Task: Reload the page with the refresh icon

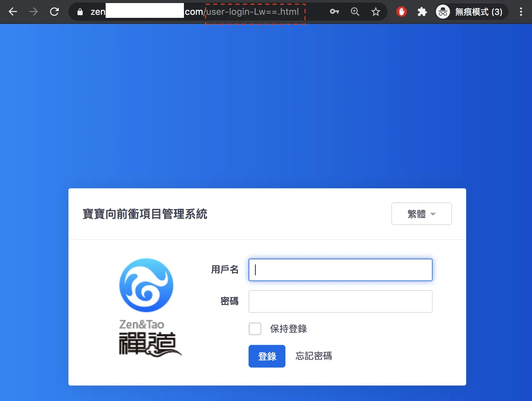Action: 54,12
